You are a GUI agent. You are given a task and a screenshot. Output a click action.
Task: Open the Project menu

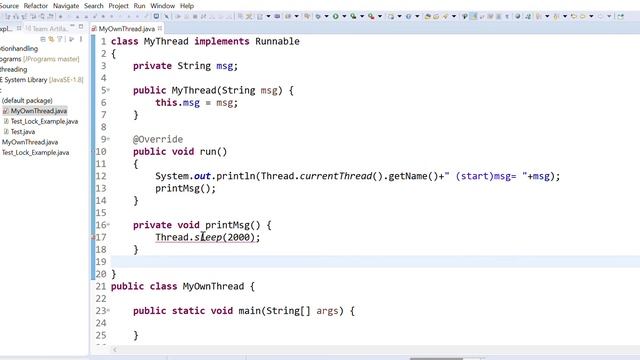[118, 6]
